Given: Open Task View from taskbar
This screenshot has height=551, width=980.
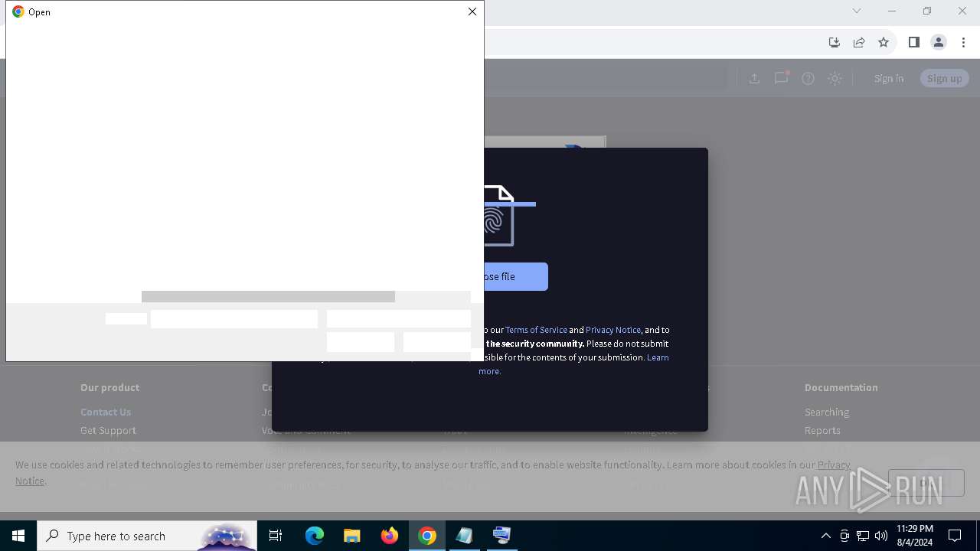Looking at the screenshot, I should click(x=276, y=536).
